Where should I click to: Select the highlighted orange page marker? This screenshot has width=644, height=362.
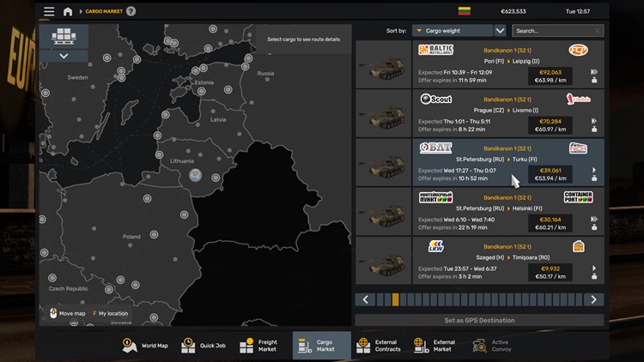point(395,299)
